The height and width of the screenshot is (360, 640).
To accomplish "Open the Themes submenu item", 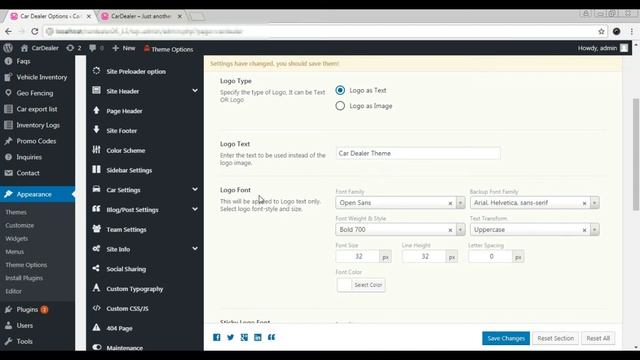I will (x=16, y=212).
